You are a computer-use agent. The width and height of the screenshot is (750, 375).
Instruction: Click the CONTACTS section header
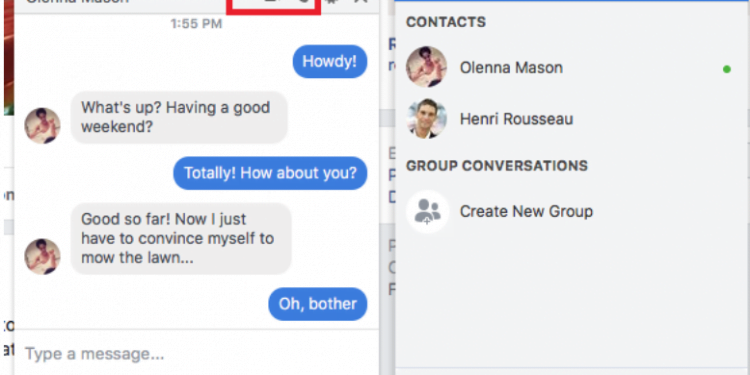point(446,22)
